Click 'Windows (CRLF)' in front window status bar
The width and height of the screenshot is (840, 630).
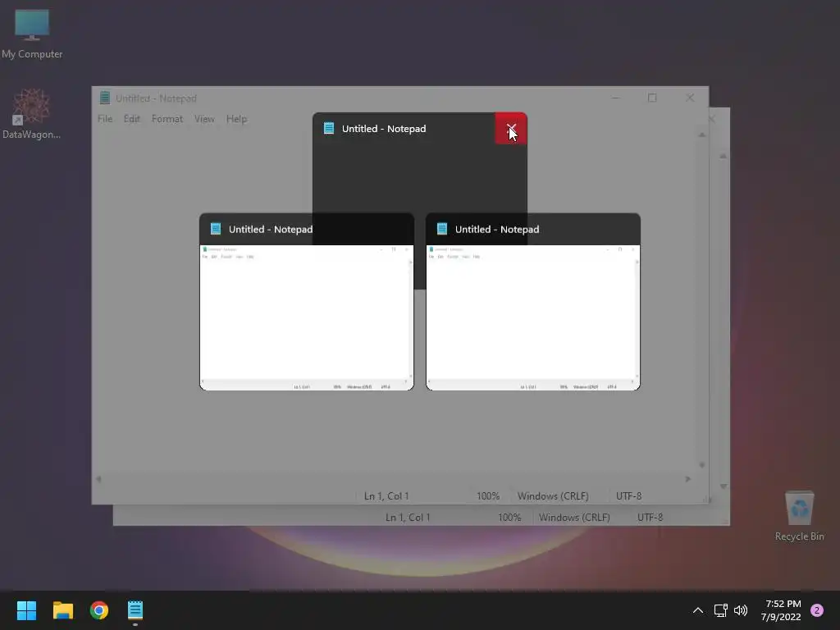[x=553, y=496]
